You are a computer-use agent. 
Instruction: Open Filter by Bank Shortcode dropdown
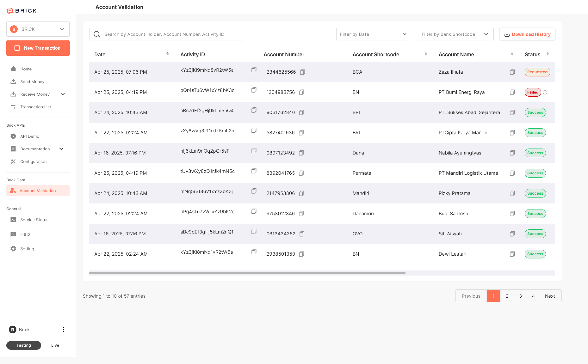point(455,34)
